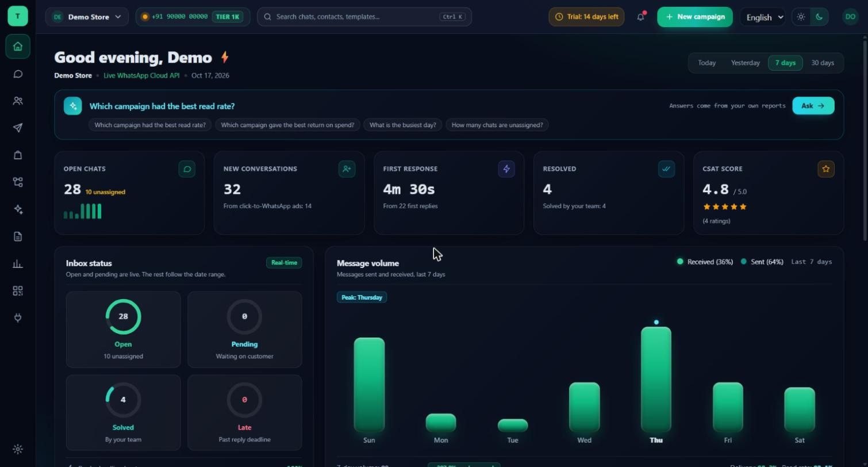Screen dimensions: 868x467
Task: Click the notification bell icon
Action: click(x=640, y=17)
